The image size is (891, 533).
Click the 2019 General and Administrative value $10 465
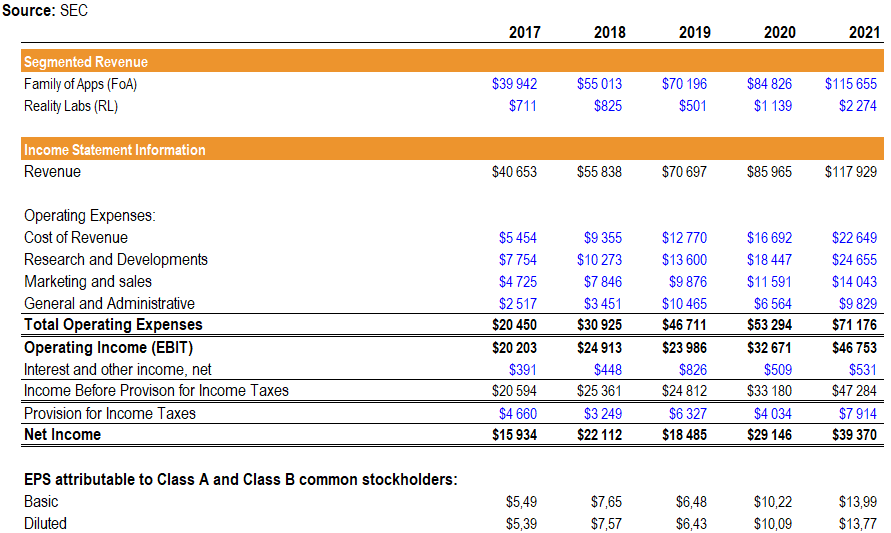tap(684, 304)
